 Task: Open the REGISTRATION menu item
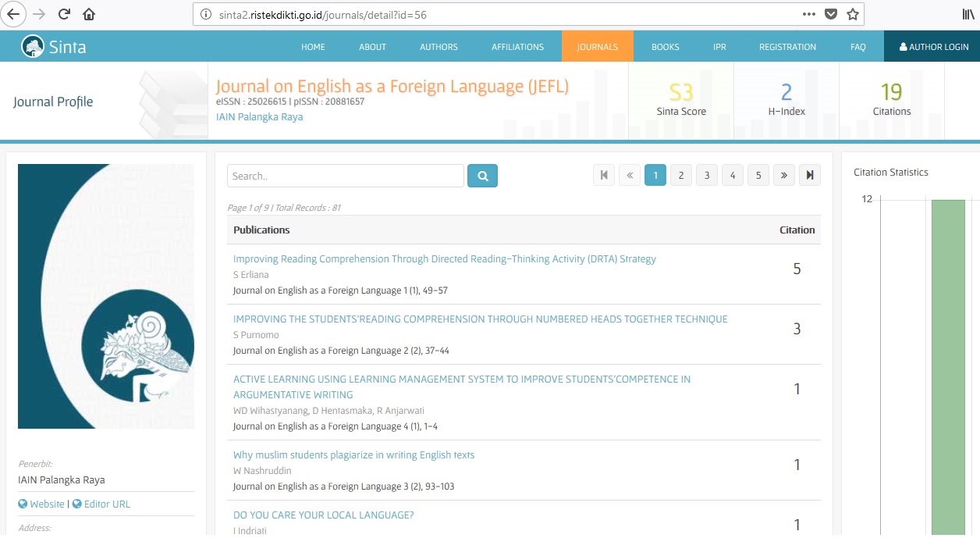(787, 47)
